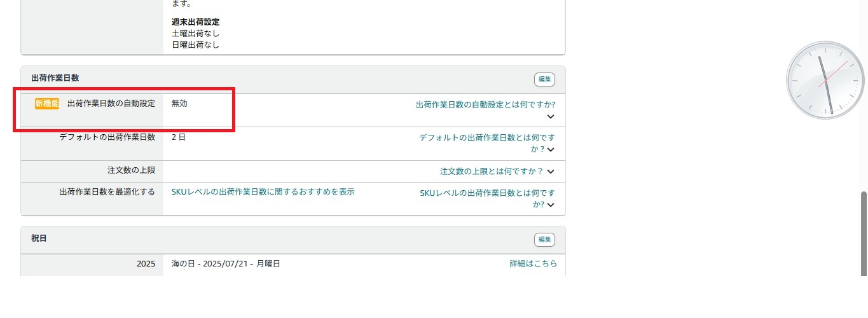Screen dimensions: 868x318
Task: Click the 祝日 section header
Action: pyautogui.click(x=39, y=238)
